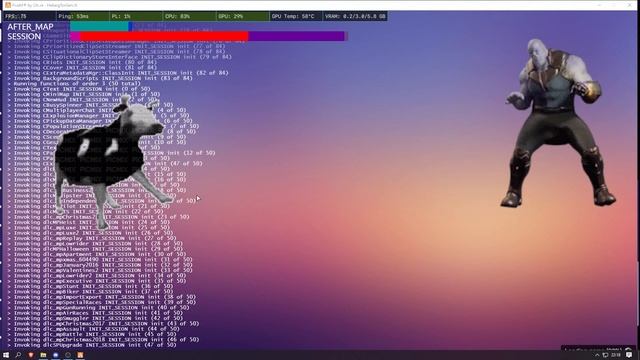
Task: Click the SESSION label
Action: (x=24, y=36)
